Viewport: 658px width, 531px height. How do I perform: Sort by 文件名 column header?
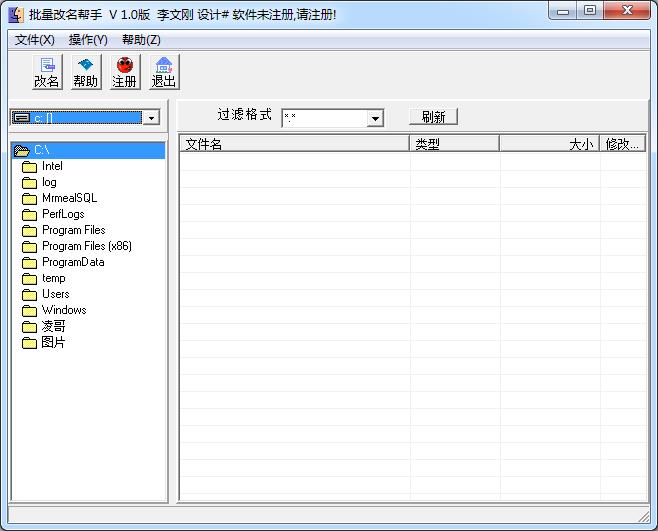295,144
